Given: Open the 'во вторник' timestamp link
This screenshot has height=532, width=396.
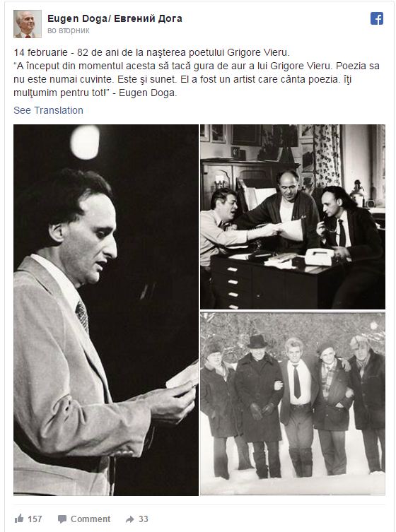Looking at the screenshot, I should pyautogui.click(x=69, y=30).
